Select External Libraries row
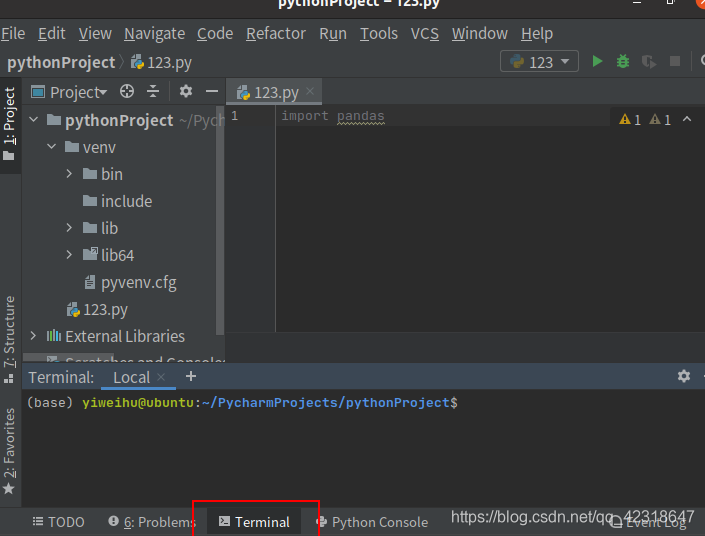 [119, 336]
